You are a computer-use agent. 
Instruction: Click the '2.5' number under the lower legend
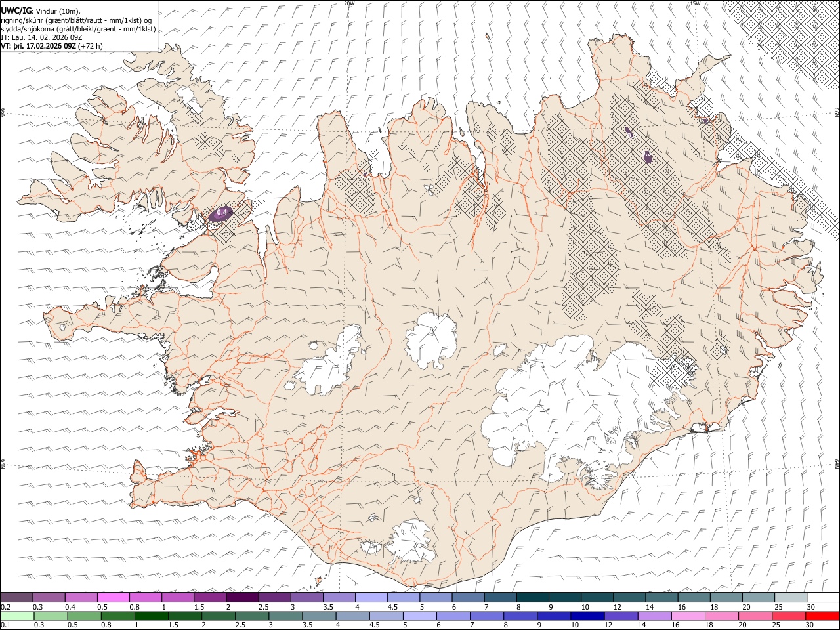tap(240, 625)
